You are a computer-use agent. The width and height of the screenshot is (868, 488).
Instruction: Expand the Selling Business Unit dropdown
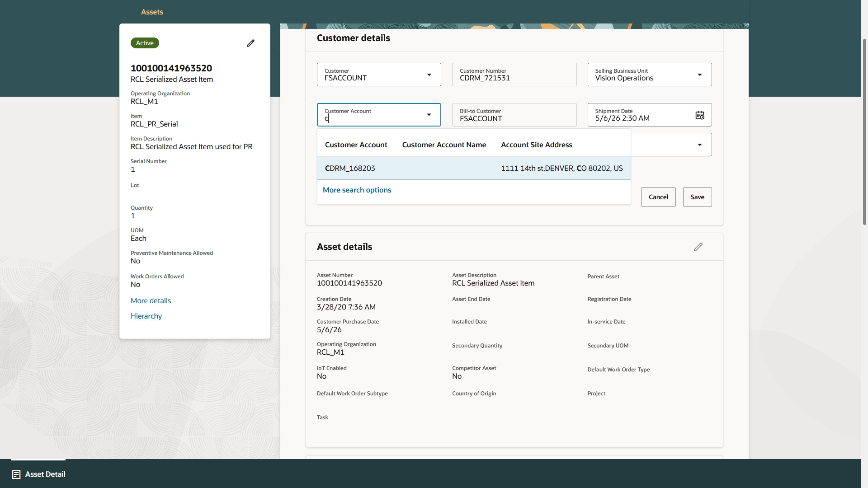pyautogui.click(x=700, y=75)
